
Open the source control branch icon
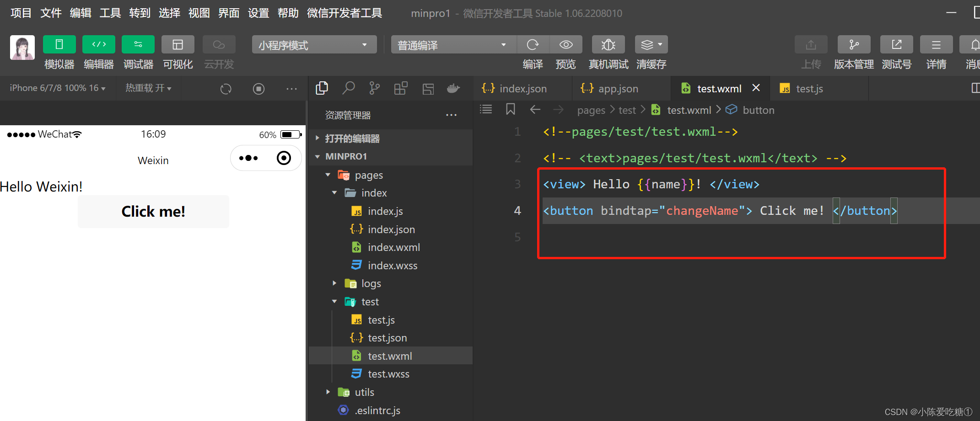pos(374,88)
